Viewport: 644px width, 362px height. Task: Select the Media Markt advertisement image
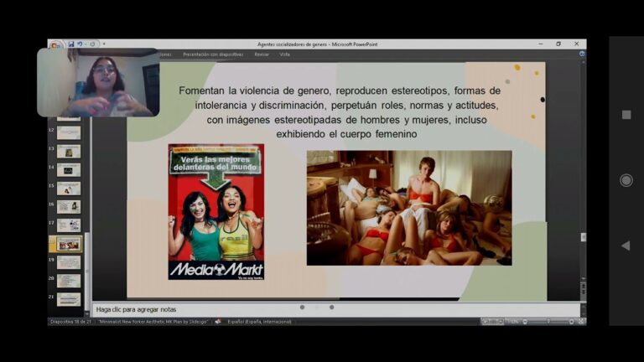216,212
